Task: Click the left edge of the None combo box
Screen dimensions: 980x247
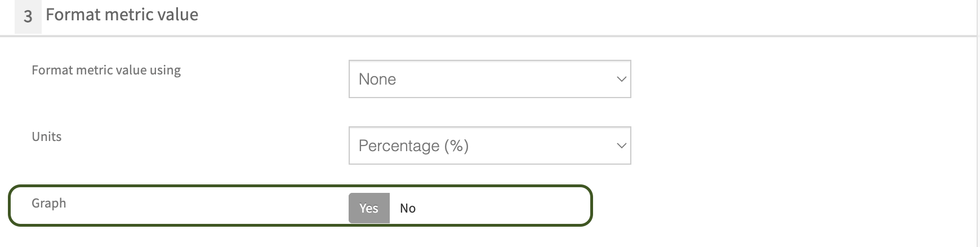Action: tap(351, 79)
